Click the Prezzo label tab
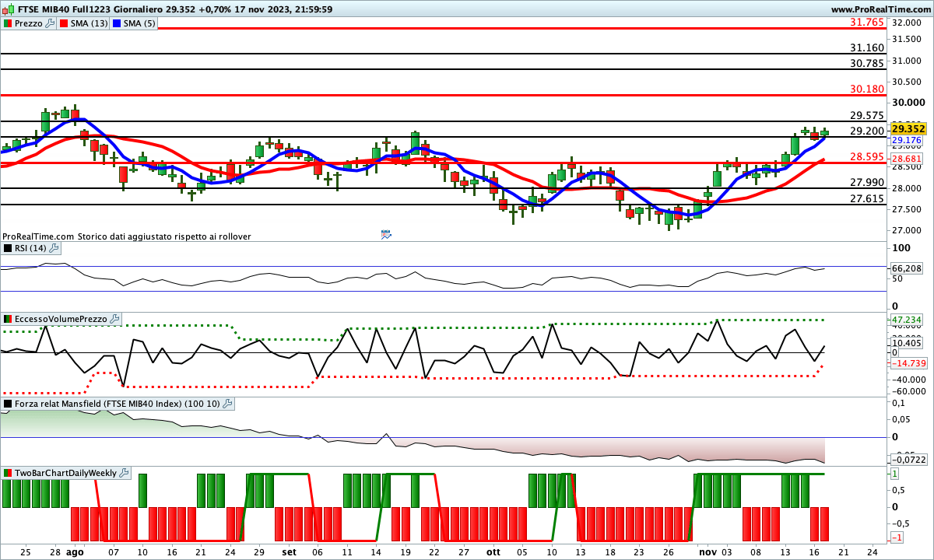This screenshot has height=560, width=934. [x=28, y=23]
